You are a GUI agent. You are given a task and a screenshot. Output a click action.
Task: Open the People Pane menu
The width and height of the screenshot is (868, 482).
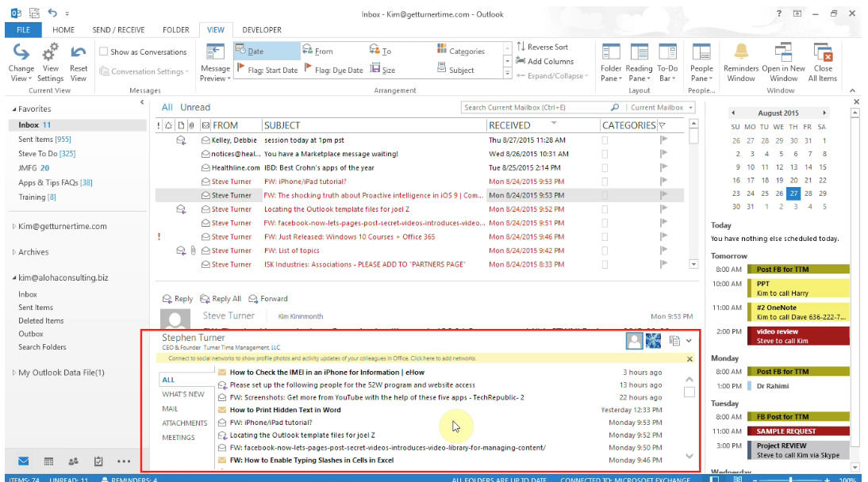click(x=701, y=63)
